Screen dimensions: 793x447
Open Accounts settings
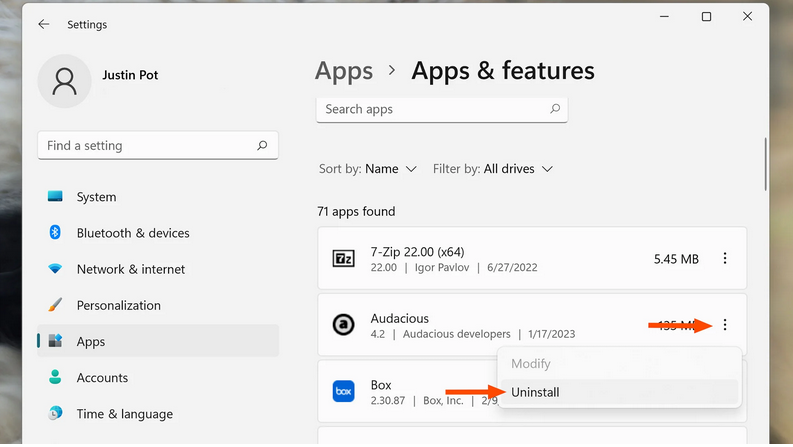(x=158, y=378)
